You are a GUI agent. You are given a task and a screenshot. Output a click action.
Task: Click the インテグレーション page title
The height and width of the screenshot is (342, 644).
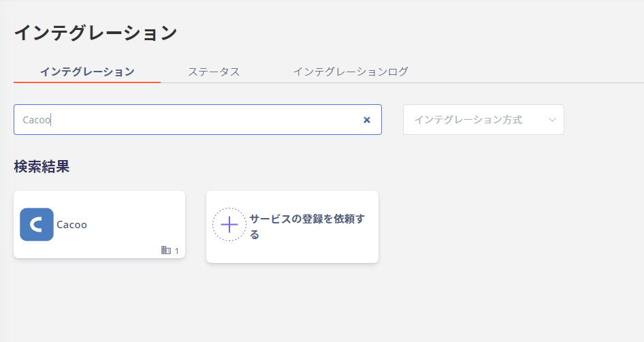(96, 33)
